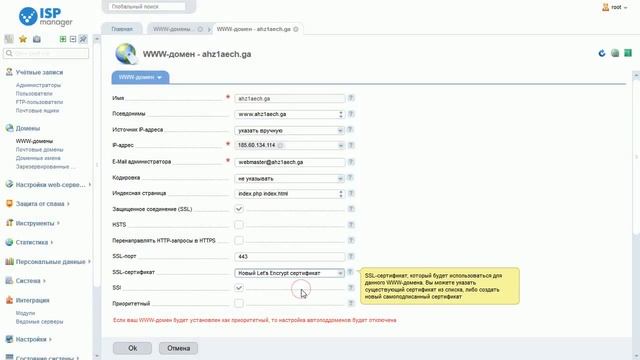Click the briefcase icon in sidebar toolbar
Viewport: 640px width, 360px height.
click(37, 39)
